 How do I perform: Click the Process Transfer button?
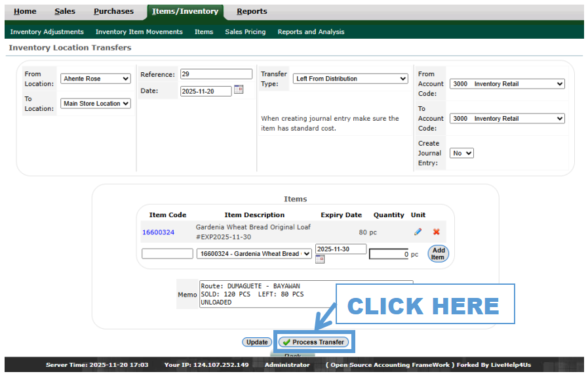coord(313,342)
